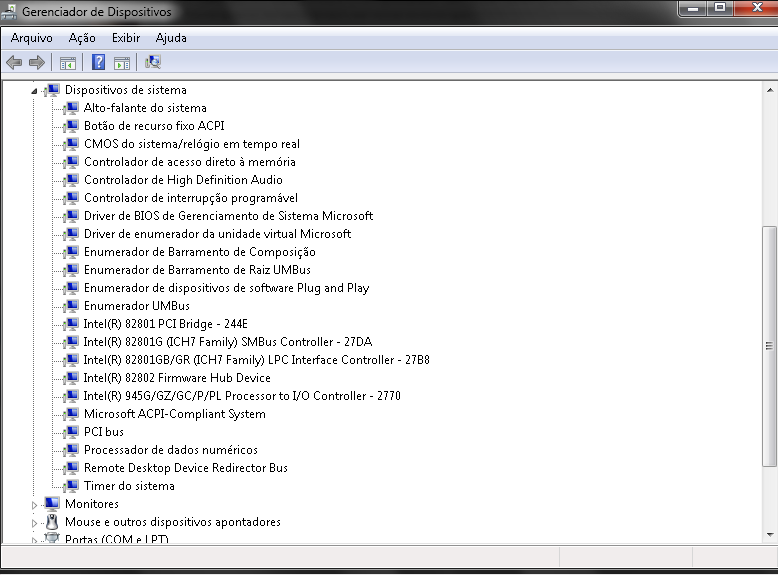Click the show/hide console tree icon

[67, 62]
